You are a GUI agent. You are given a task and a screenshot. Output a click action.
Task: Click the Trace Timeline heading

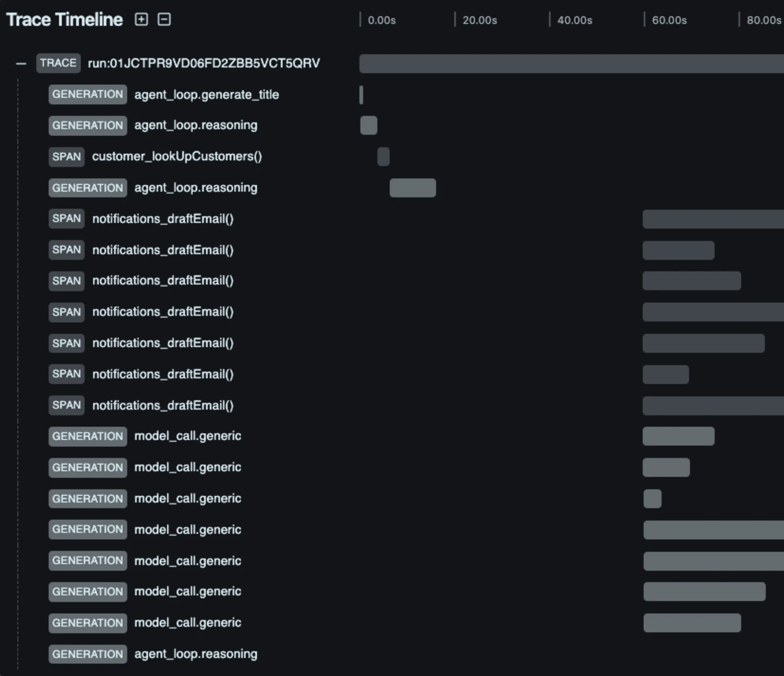tap(64, 19)
